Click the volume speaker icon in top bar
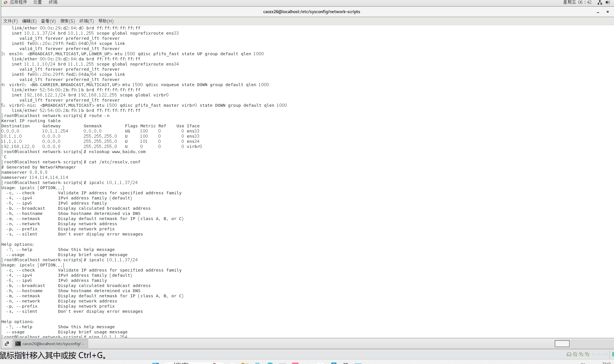The width and height of the screenshot is (614, 364). tap(608, 2)
